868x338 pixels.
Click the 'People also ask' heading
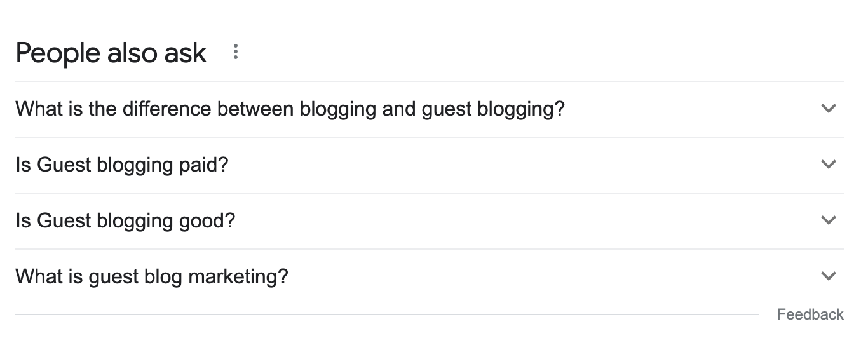111,53
